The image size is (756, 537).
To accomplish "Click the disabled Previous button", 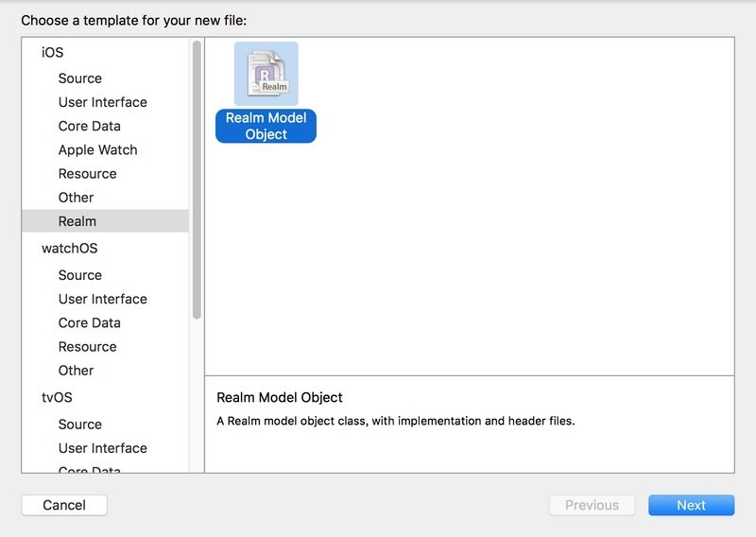I will pyautogui.click(x=592, y=505).
